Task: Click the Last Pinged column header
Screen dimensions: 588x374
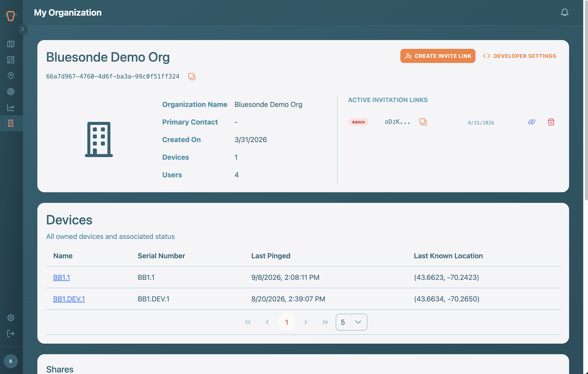Action: (270, 256)
